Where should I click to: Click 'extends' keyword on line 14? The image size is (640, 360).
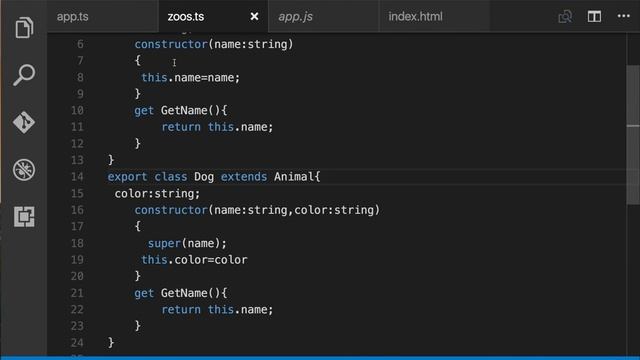244,177
